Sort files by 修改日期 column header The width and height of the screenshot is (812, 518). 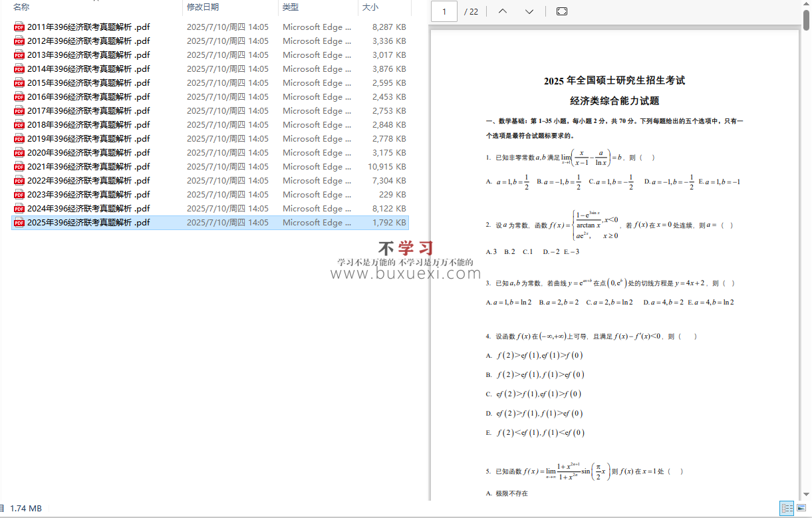[203, 7]
